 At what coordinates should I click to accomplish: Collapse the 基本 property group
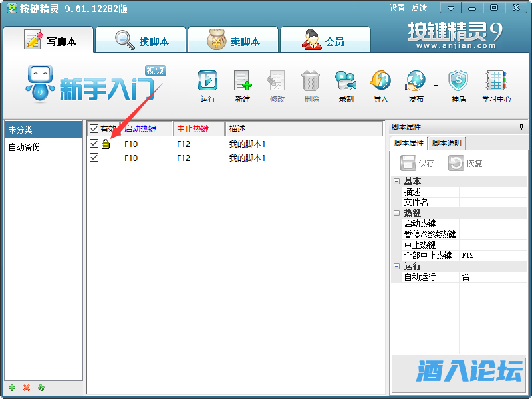click(x=396, y=182)
